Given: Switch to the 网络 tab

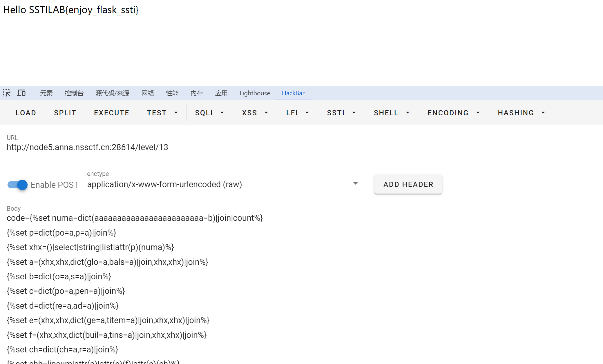Looking at the screenshot, I should pos(148,93).
